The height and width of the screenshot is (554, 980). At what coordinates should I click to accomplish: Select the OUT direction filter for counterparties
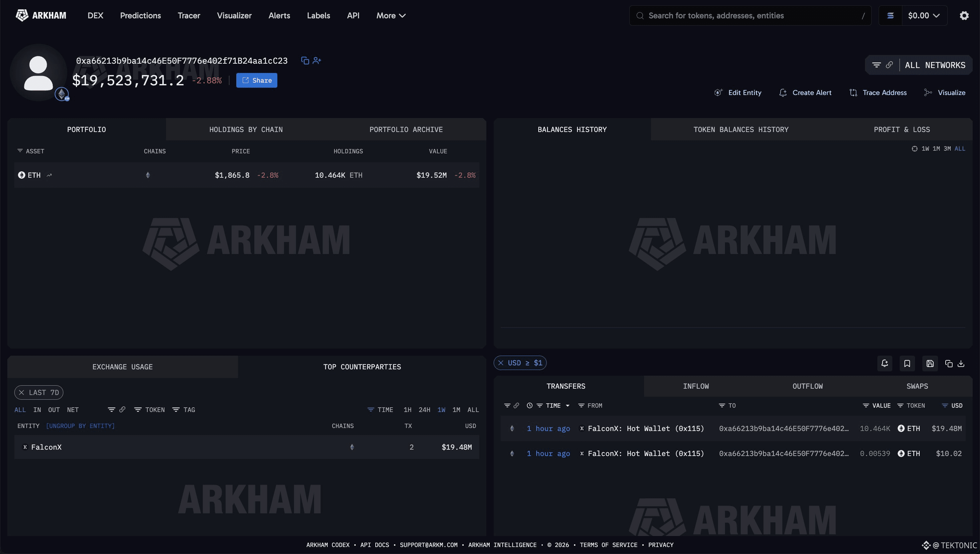(x=54, y=410)
